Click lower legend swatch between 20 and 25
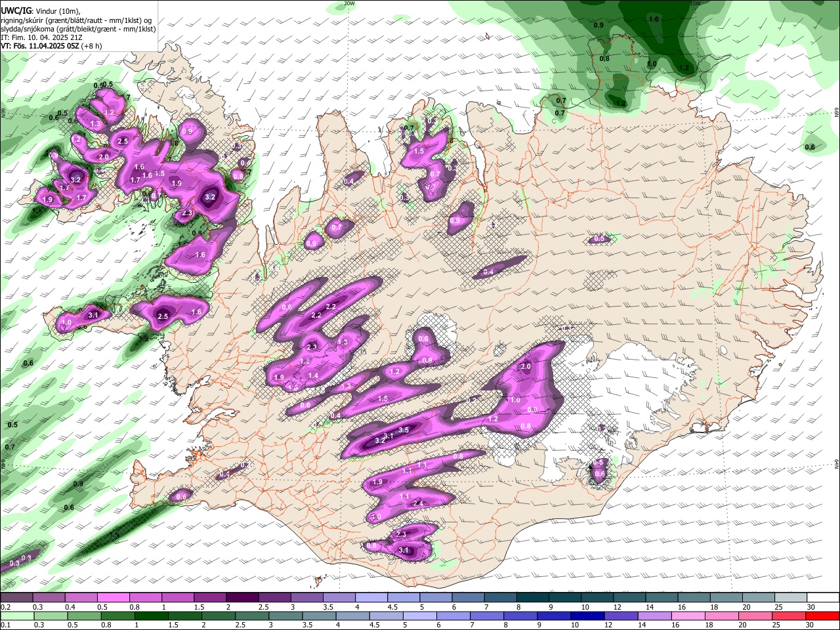 tap(755, 616)
